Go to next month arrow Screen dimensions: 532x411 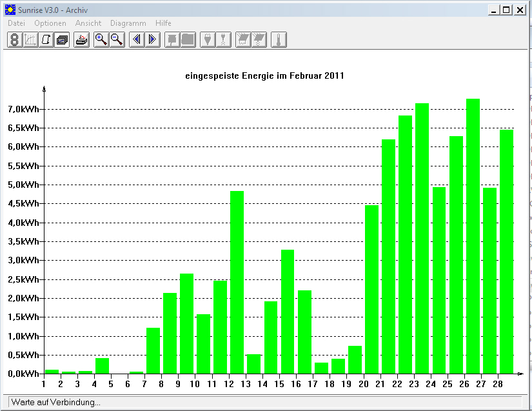click(152, 40)
